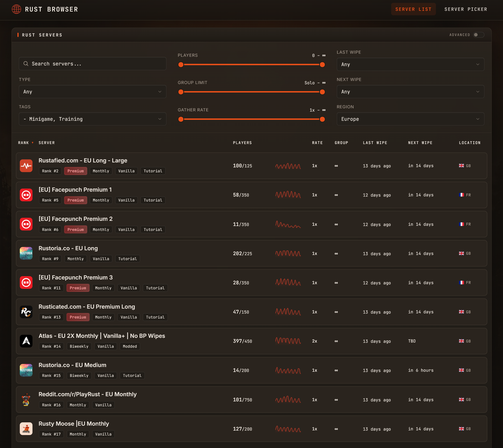
Task: Click the Players slider maximum handle
Action: [322, 65]
